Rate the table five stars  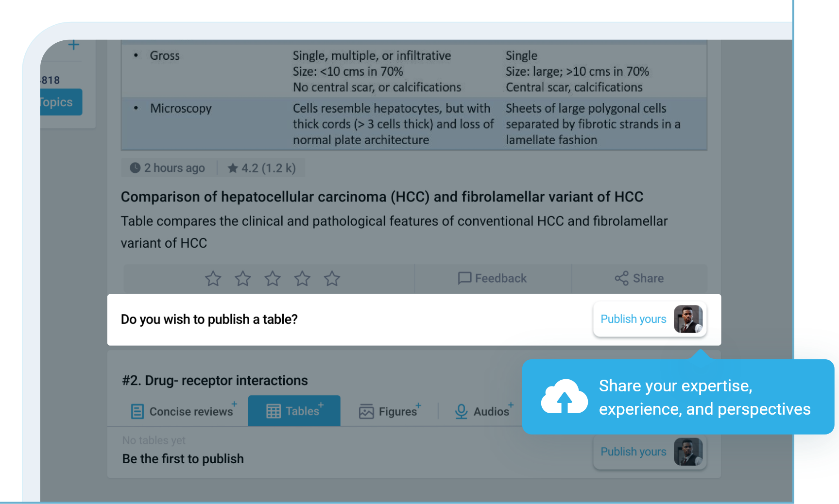[332, 279]
